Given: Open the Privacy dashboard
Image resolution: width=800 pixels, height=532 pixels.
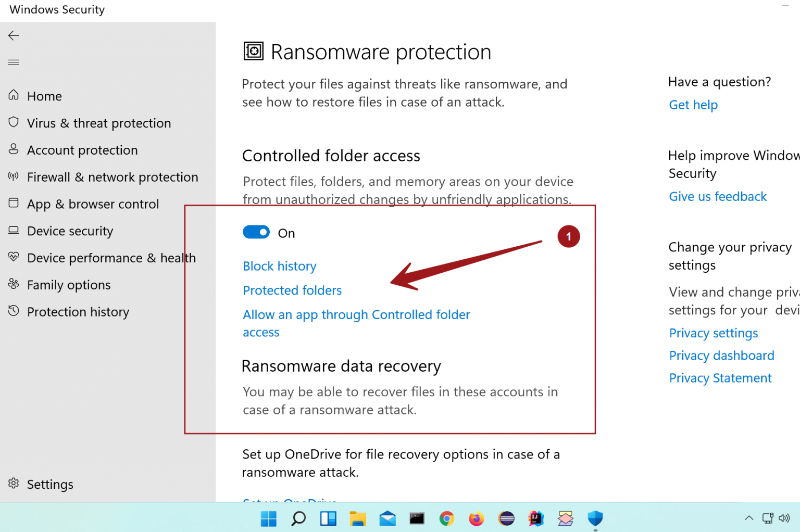Looking at the screenshot, I should click(721, 355).
